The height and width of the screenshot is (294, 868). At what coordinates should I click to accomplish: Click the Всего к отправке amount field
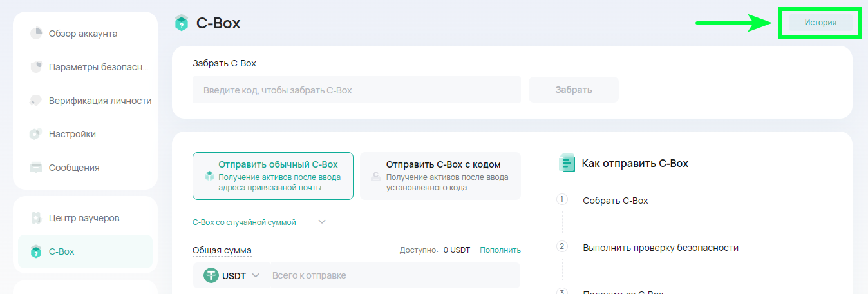click(x=392, y=275)
